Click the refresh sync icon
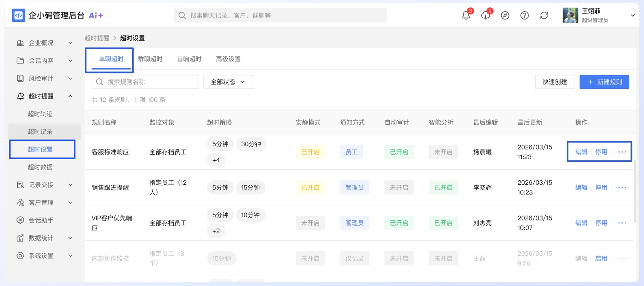The height and width of the screenshot is (286, 644). coord(544,15)
